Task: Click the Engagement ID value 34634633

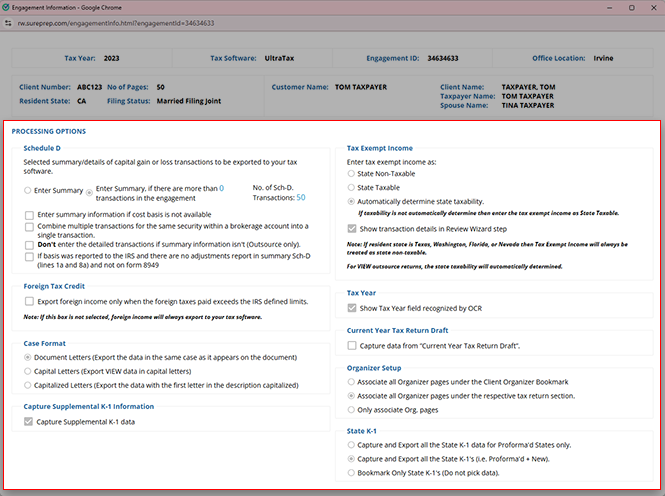Action: [443, 58]
